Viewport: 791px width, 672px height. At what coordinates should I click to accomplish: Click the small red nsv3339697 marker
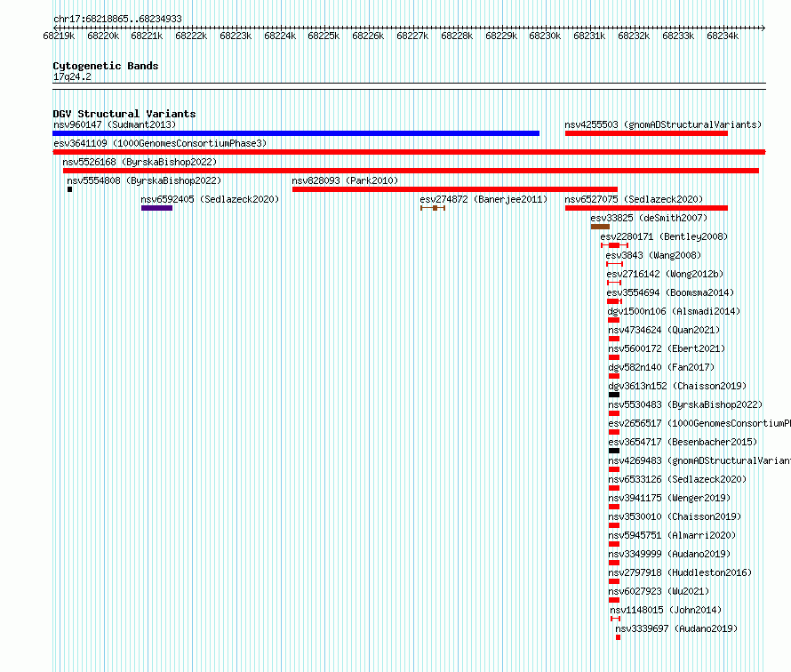tap(618, 637)
